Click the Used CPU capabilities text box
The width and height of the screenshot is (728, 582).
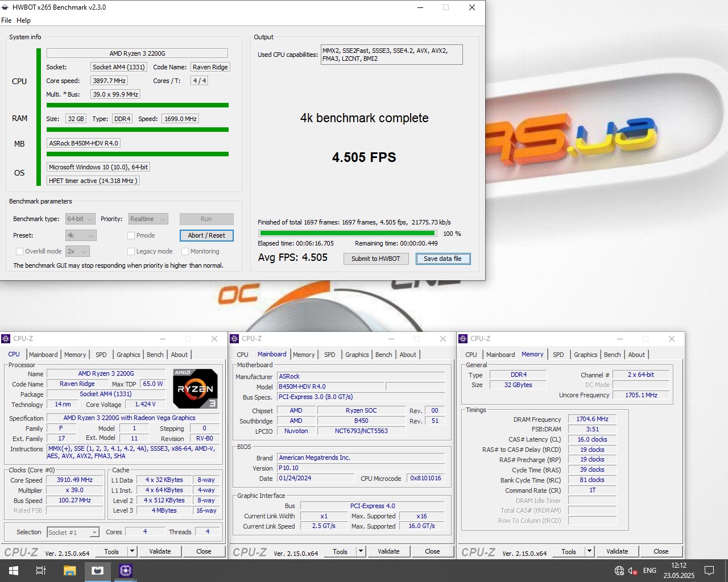[x=392, y=55]
